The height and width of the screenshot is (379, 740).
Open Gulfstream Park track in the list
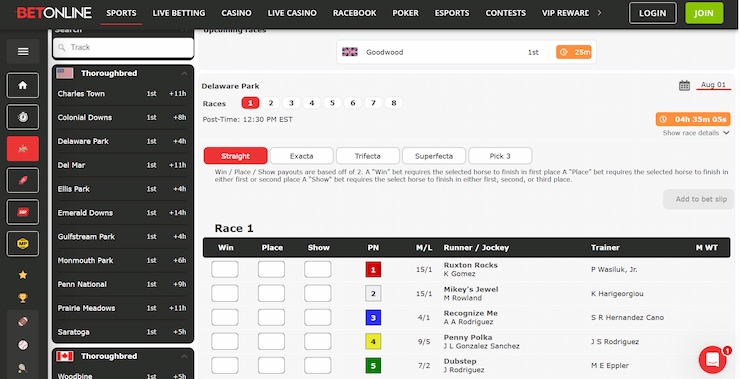pyautogui.click(x=122, y=236)
